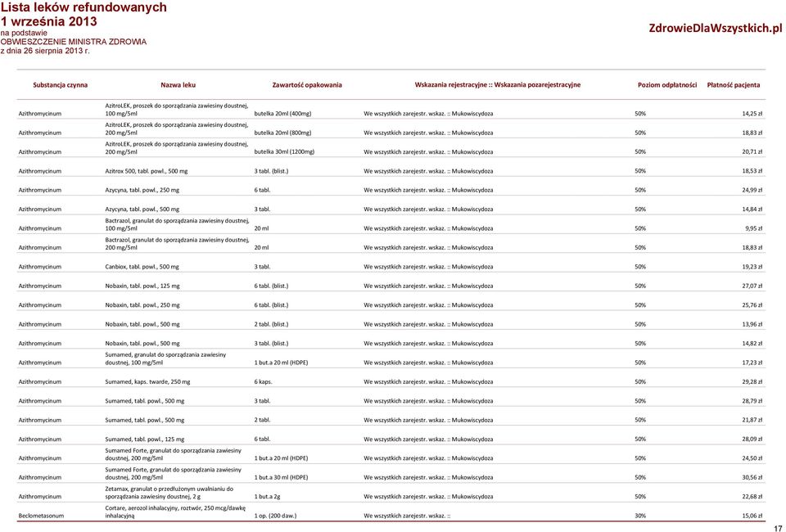Screen dimensions: 786x532
Task: Click the 'Poziom odpłatności' column header
Action: (667, 84)
